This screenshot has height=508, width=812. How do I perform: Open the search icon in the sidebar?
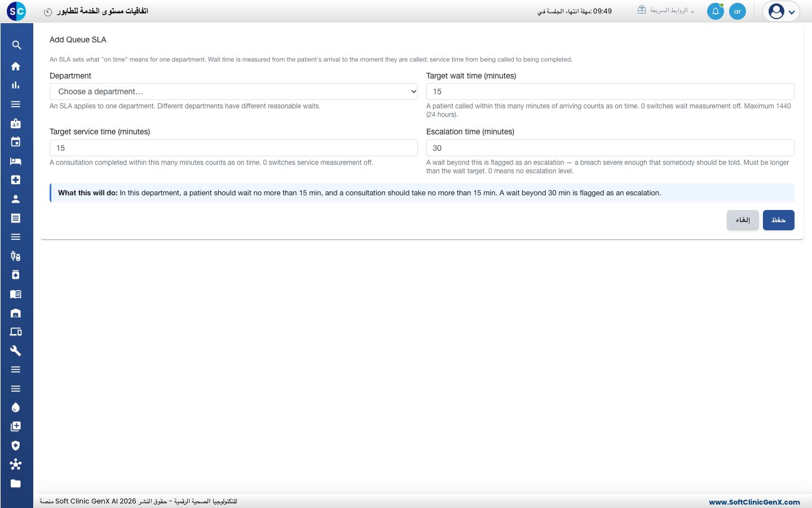click(16, 45)
